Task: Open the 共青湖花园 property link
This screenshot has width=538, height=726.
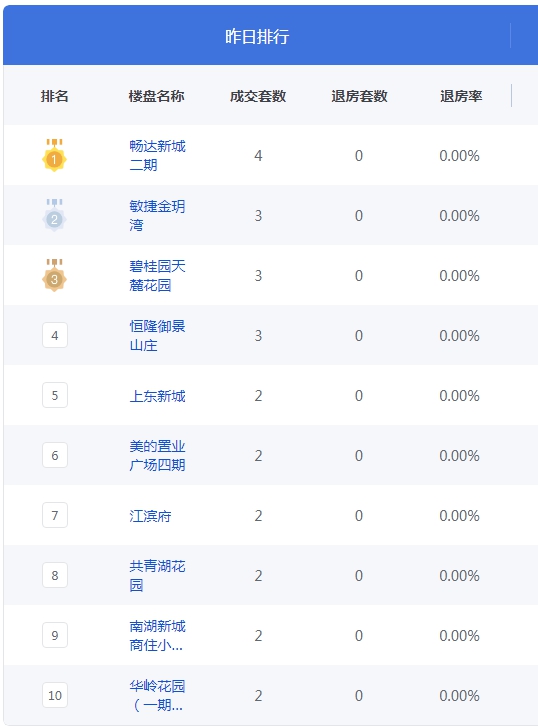Action: click(157, 576)
